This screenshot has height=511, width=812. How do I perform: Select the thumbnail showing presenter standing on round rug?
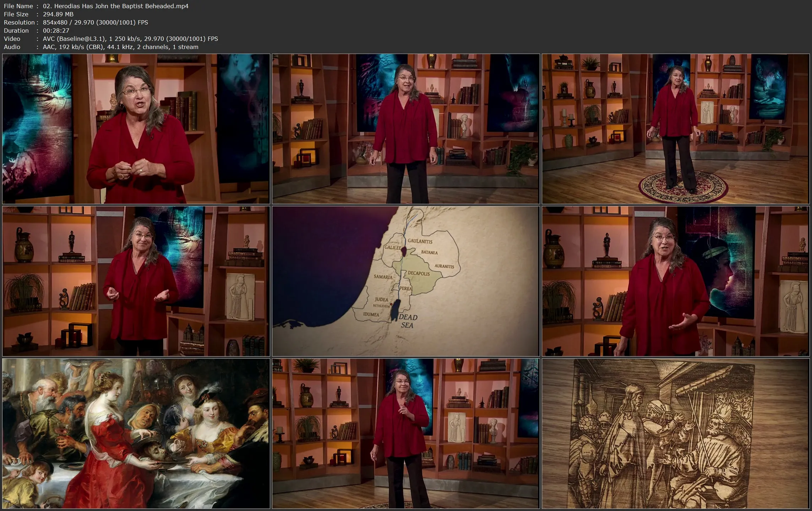coord(676,129)
